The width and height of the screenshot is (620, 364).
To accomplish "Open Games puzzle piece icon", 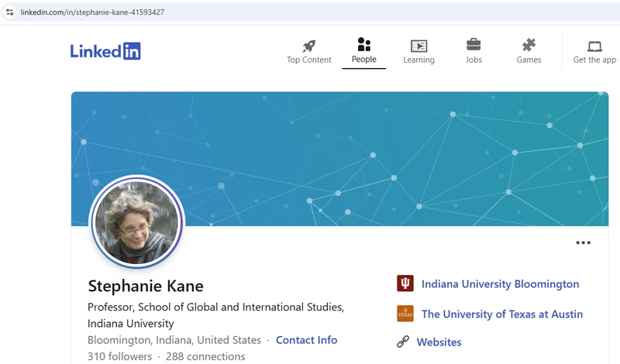I will click(x=529, y=45).
